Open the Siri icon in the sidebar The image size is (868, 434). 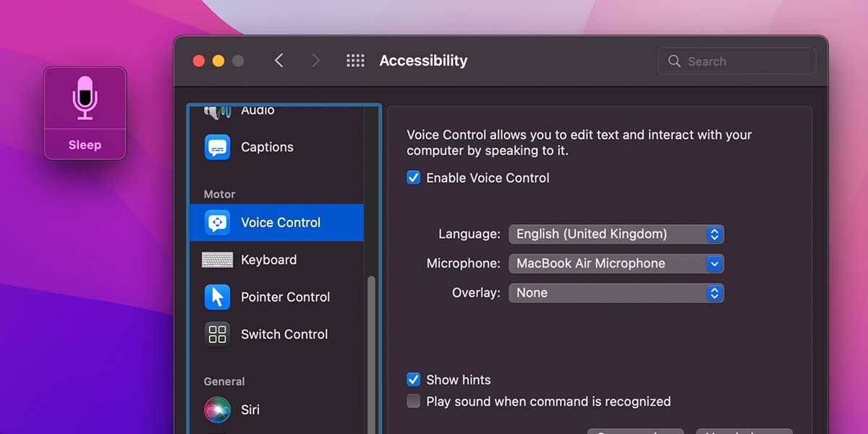[x=217, y=409]
